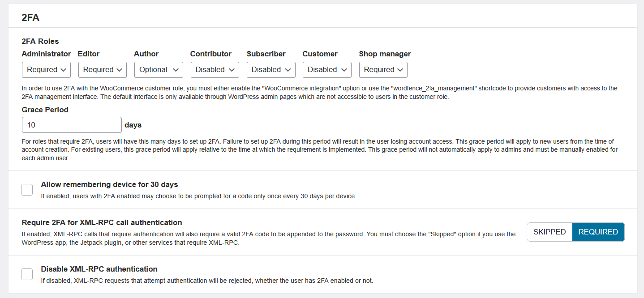This screenshot has height=298, width=644.
Task: Check the Disable XML-RPC authentication checkbox
Action: (27, 274)
